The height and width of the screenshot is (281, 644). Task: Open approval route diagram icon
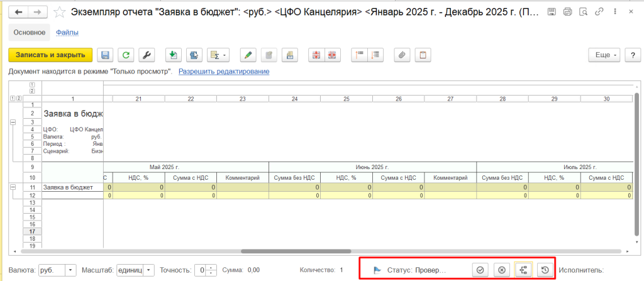(523, 270)
